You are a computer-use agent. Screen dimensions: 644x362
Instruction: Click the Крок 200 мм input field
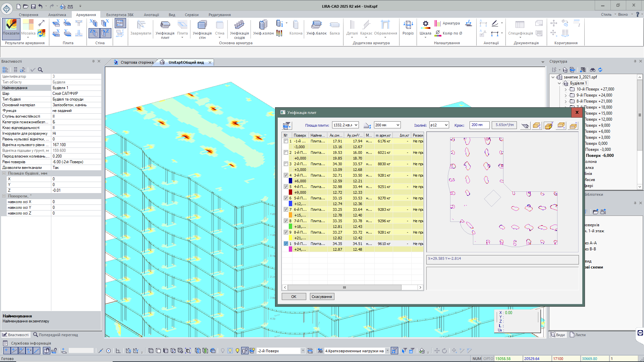[479, 125]
